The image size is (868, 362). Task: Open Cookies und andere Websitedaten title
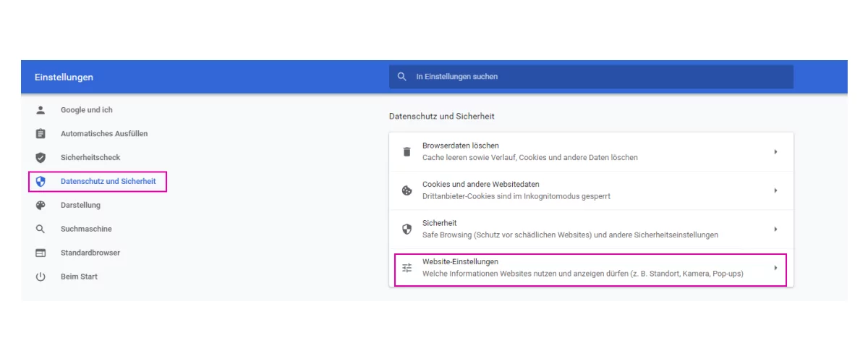tap(481, 185)
